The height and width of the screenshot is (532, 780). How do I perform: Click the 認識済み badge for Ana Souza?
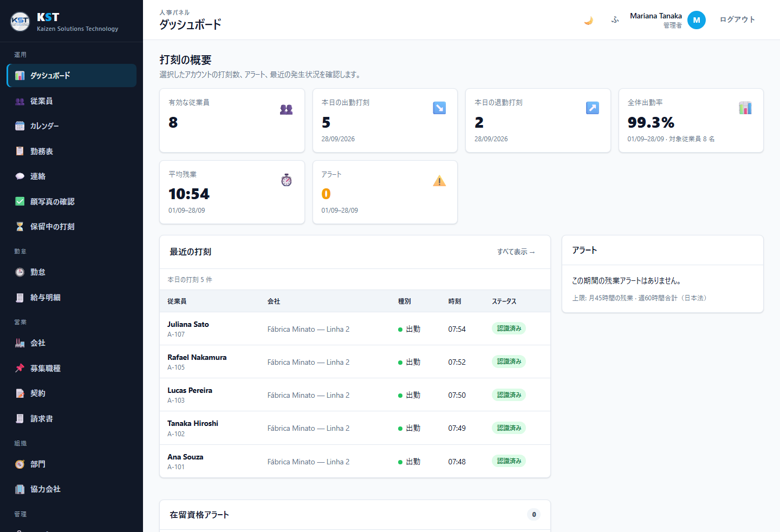[x=509, y=461]
